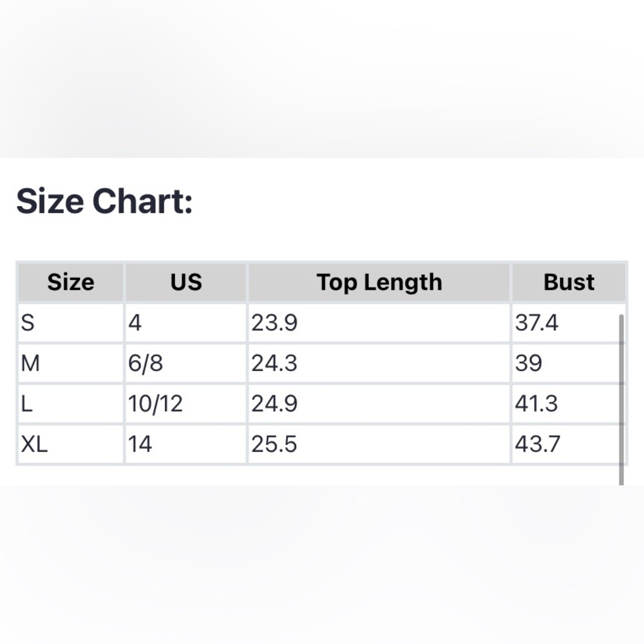The height and width of the screenshot is (644, 644).
Task: Click the US size 14 cell
Action: pos(186,444)
